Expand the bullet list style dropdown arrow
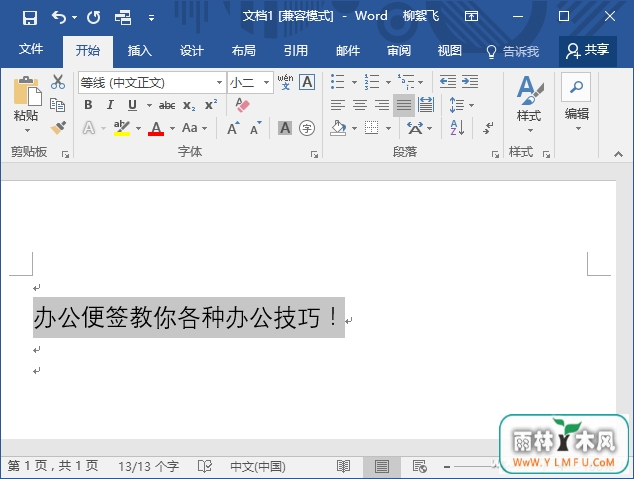Viewport: 634px width, 479px height. click(x=354, y=82)
